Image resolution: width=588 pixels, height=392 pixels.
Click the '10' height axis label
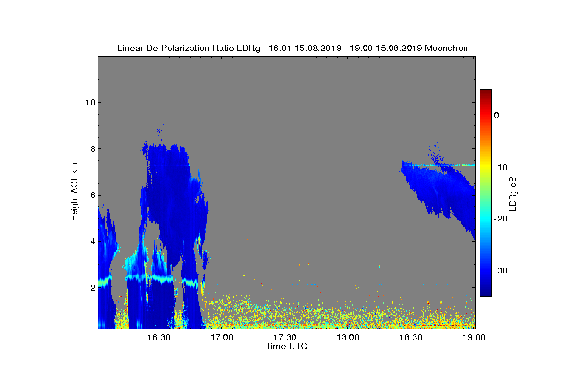pyautogui.click(x=90, y=103)
